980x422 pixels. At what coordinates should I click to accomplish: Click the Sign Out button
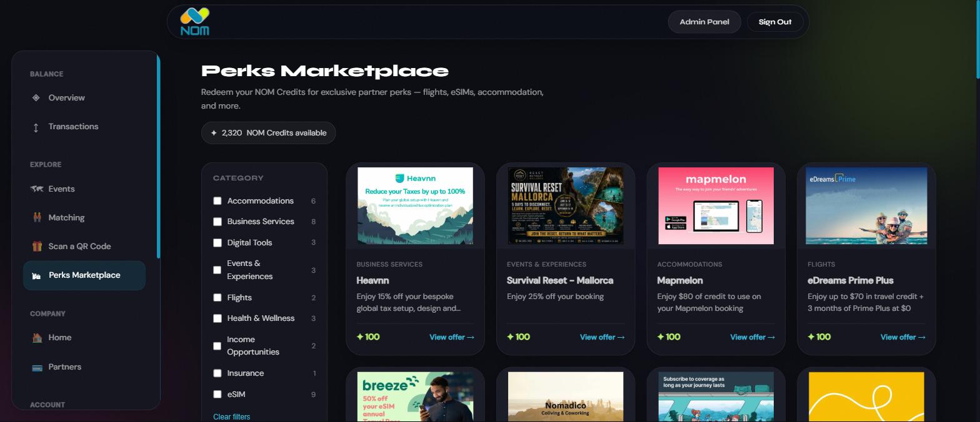775,22
